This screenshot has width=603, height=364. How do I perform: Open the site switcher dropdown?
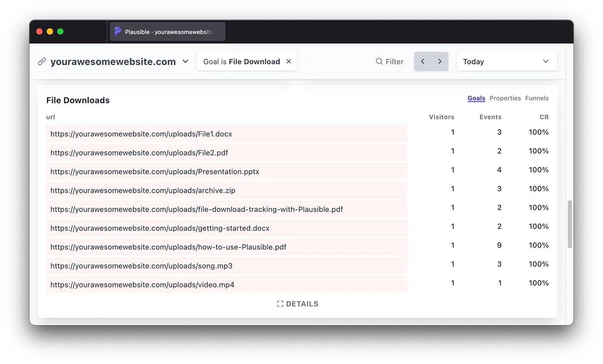tap(185, 62)
